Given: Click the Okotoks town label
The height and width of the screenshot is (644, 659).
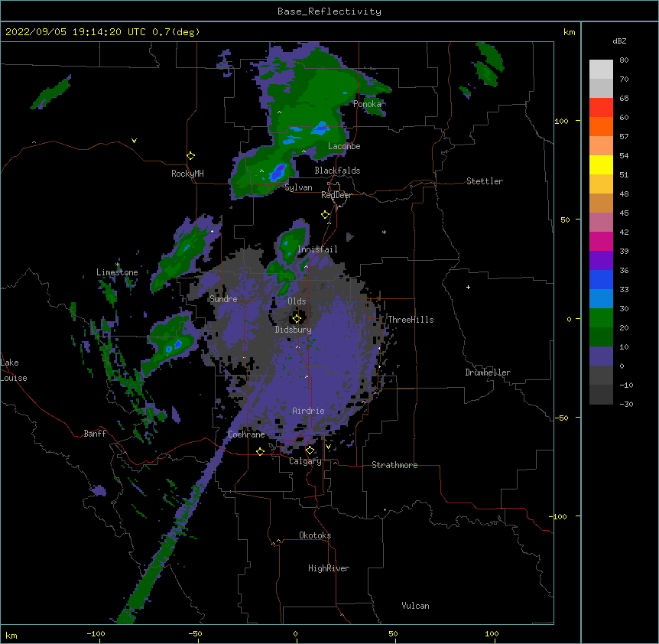Looking at the screenshot, I should (315, 535).
